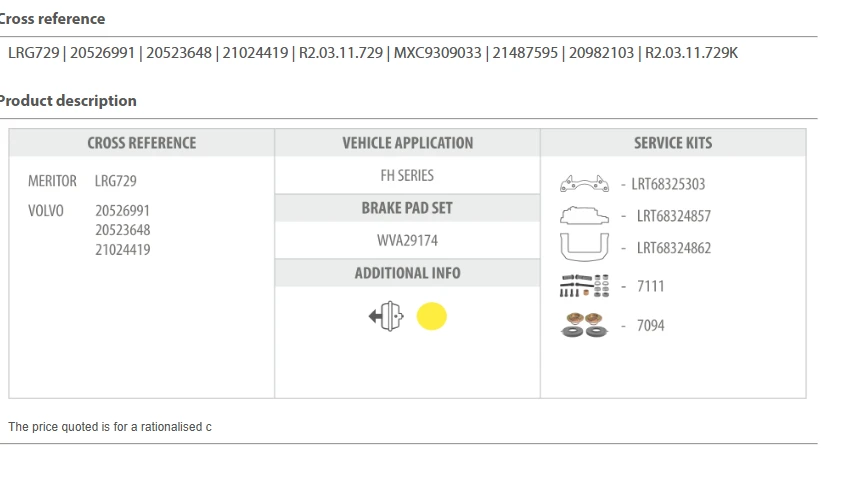This screenshot has height=479, width=857.
Task: Click the Product description section heading
Action: (68, 101)
